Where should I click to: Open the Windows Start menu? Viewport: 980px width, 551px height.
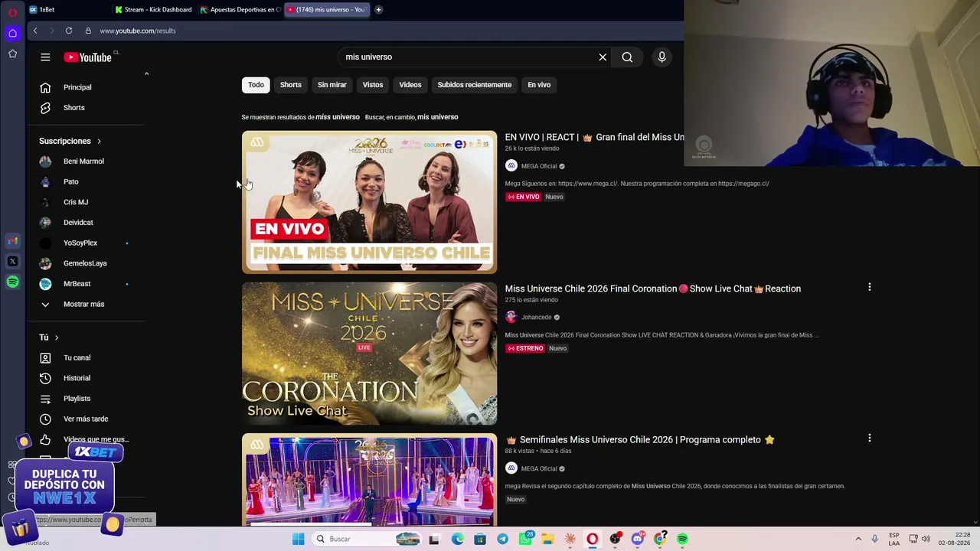(299, 539)
